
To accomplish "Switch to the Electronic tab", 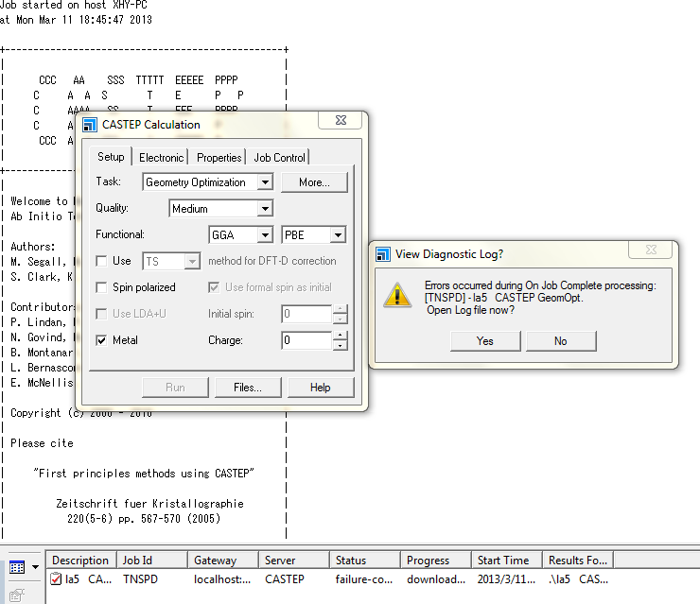I will pos(161,158).
